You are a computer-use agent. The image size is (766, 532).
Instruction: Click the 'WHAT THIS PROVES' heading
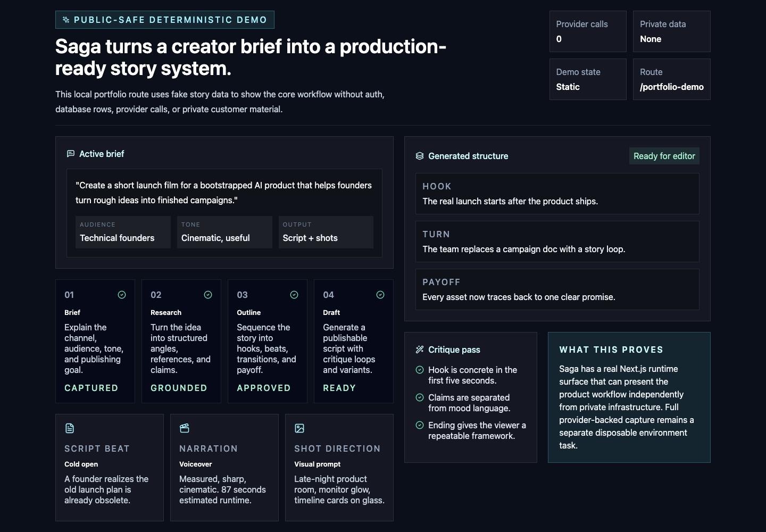pyautogui.click(x=611, y=350)
